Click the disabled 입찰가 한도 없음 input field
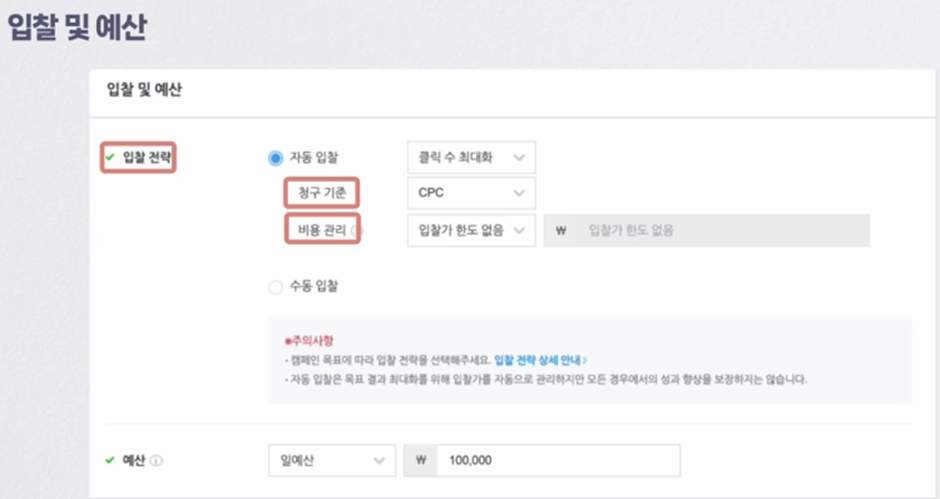Screen dimensions: 940x499 (x=706, y=230)
